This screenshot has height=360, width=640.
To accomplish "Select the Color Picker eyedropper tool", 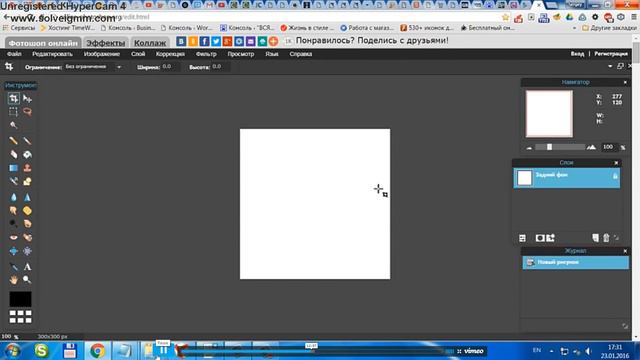I will pos(13,267).
